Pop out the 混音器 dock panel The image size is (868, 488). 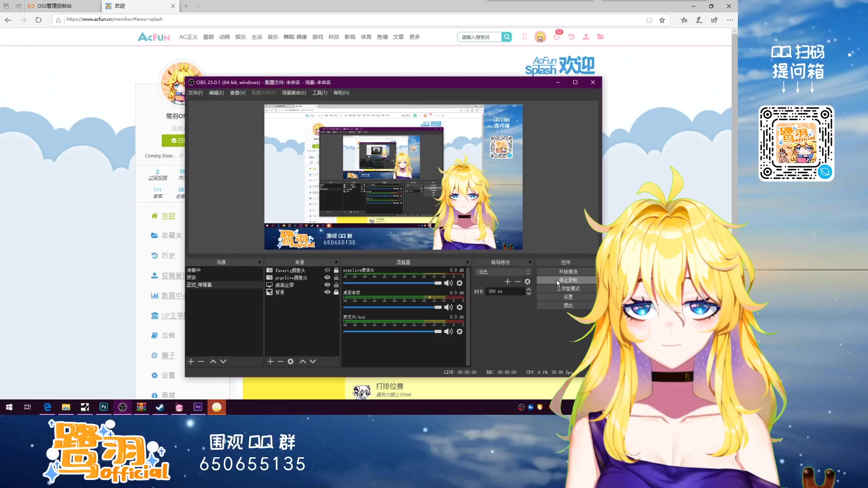point(467,263)
